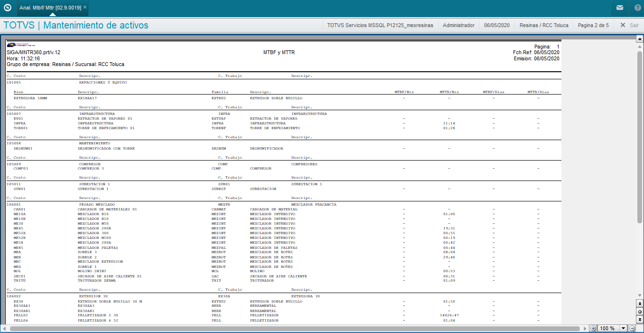Open the mail envelope notifications icon
This screenshot has width=644, height=333.
click(x=620, y=8)
